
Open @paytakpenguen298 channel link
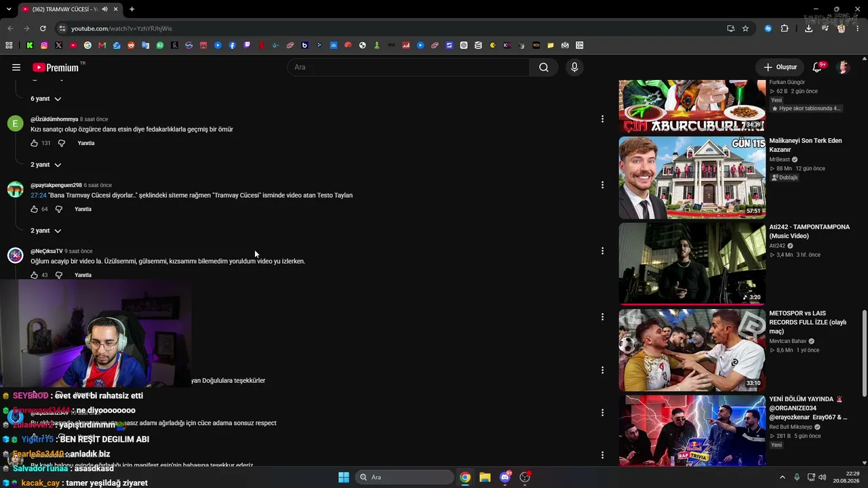[56, 185]
